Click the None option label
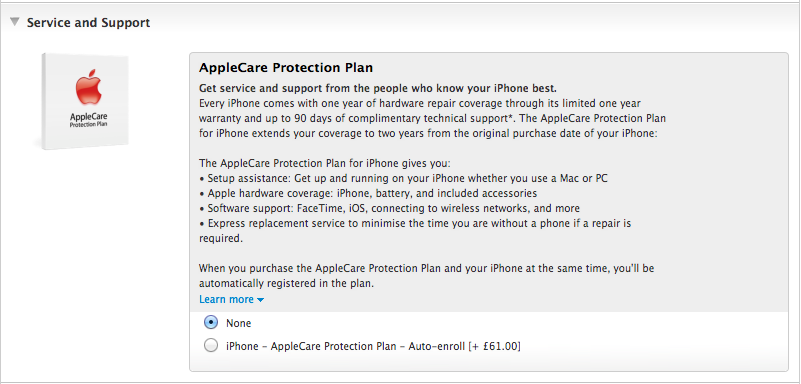Screen dimensions: 801x384 click(x=239, y=323)
